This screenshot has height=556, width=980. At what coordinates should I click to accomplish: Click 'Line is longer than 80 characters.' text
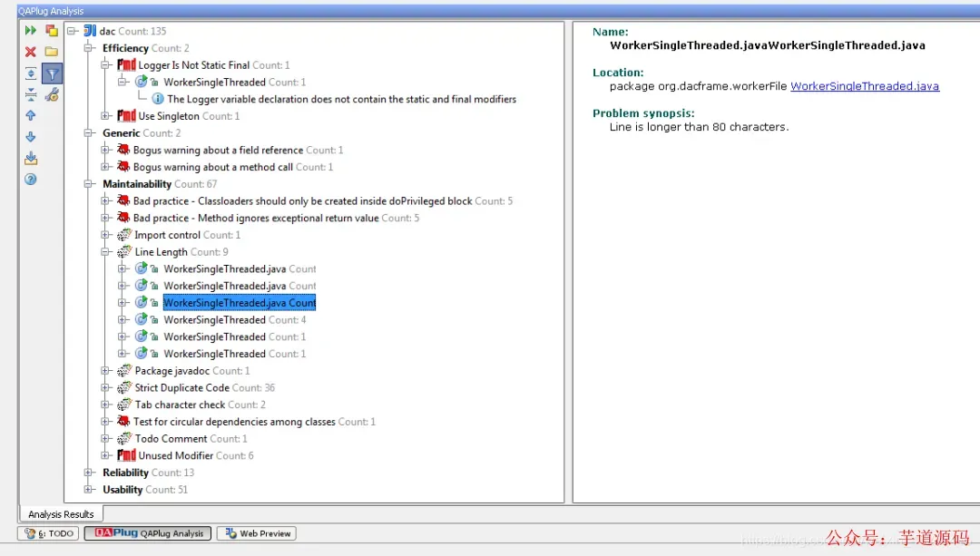(x=700, y=127)
